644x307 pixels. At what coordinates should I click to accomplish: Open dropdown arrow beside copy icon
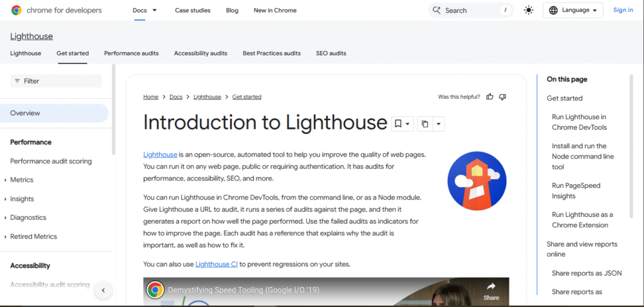pos(438,124)
